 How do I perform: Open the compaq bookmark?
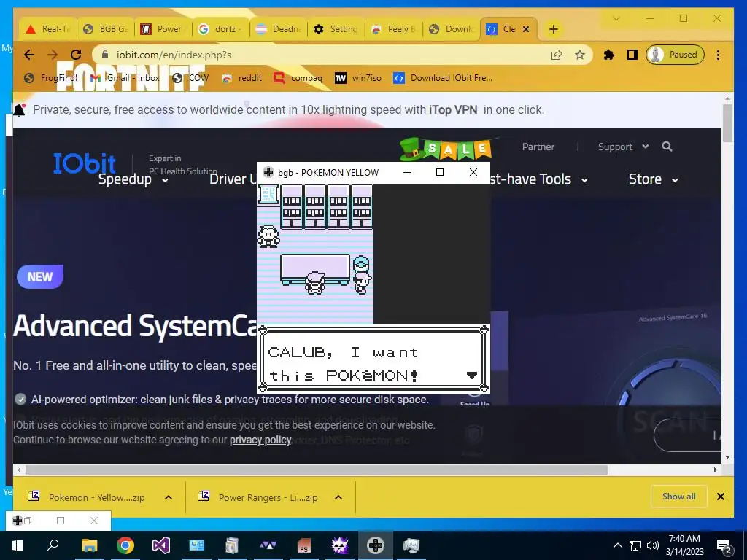298,77
